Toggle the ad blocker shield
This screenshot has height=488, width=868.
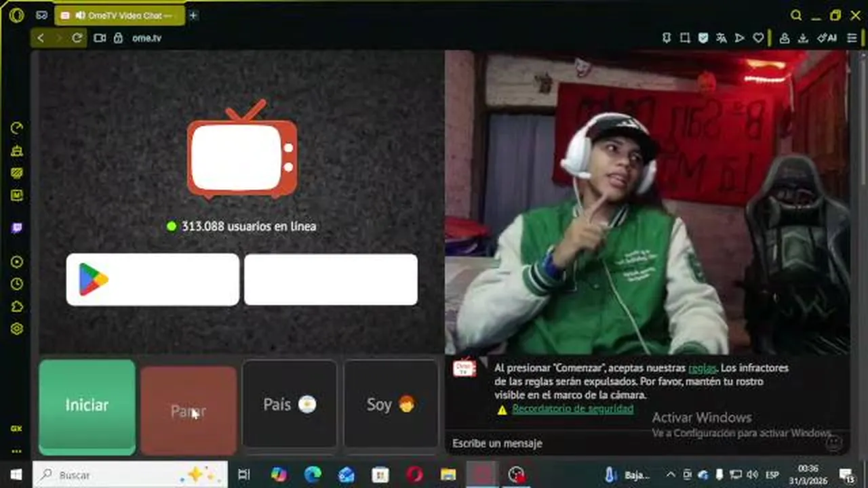click(x=703, y=38)
